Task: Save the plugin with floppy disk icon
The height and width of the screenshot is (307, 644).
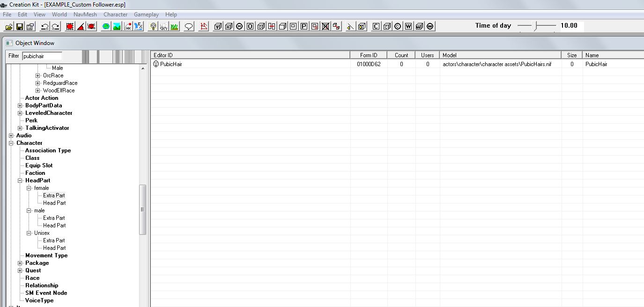Action: 20,26
